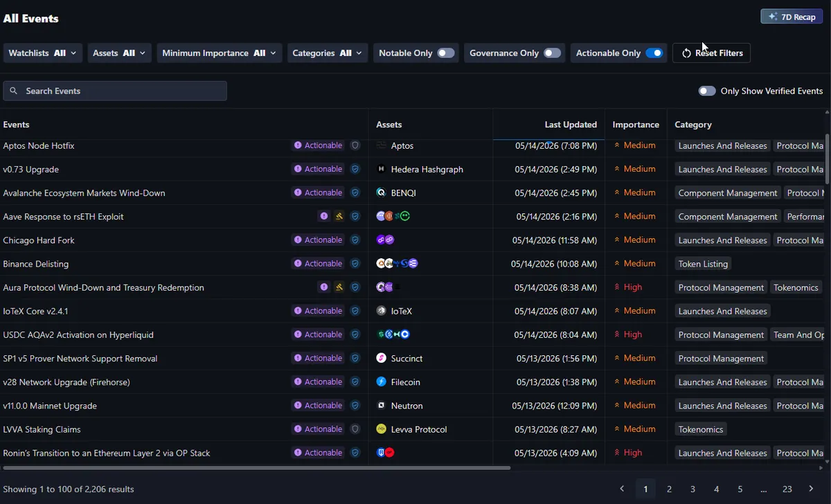Screen dimensions: 831x504
Task: Click the asset logos in Ronin's Transition row
Action: (385, 453)
